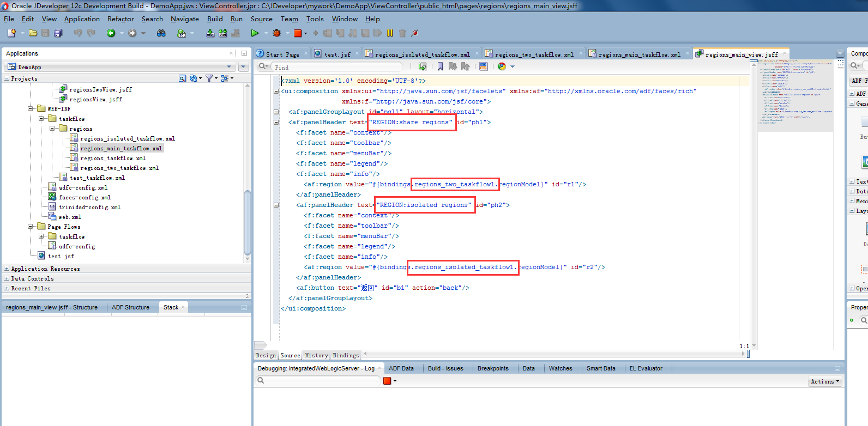Open the Bindings tab of the editor

pyautogui.click(x=346, y=356)
